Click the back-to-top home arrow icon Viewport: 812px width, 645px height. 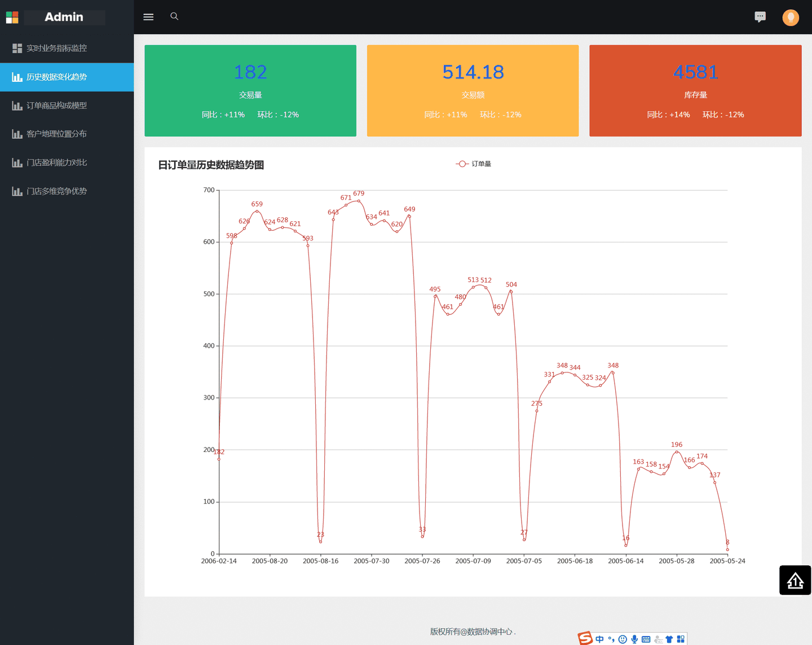(795, 580)
